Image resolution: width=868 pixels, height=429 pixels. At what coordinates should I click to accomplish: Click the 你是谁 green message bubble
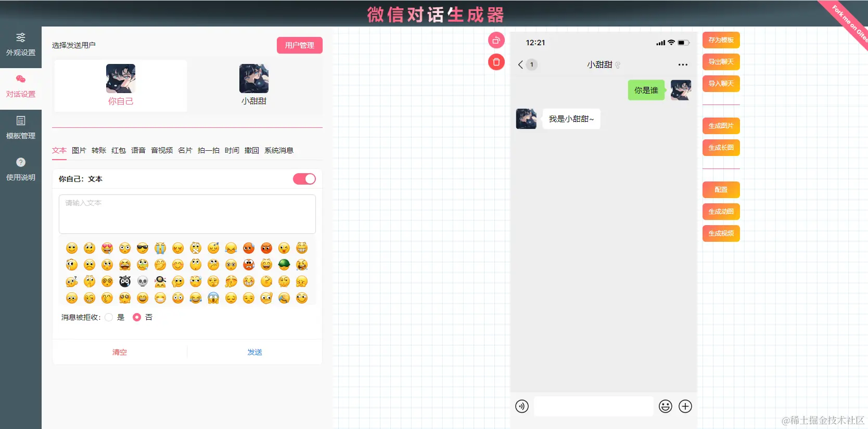pyautogui.click(x=646, y=90)
